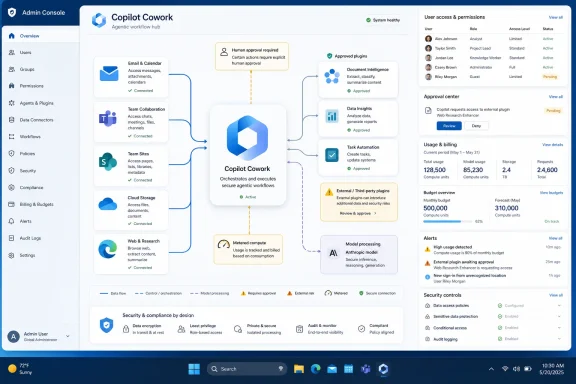The height and width of the screenshot is (384, 576).
Task: Click the Edge icon for Web & Research
Action: (x=108, y=249)
